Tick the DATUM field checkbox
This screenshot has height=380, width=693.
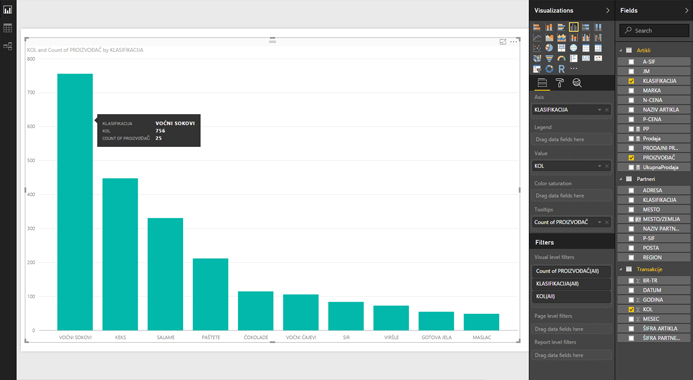631,290
